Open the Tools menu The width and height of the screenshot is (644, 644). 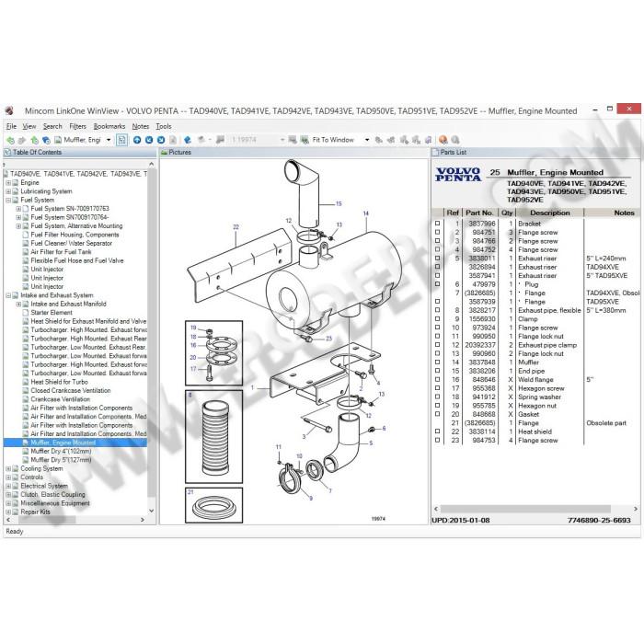[x=164, y=127]
